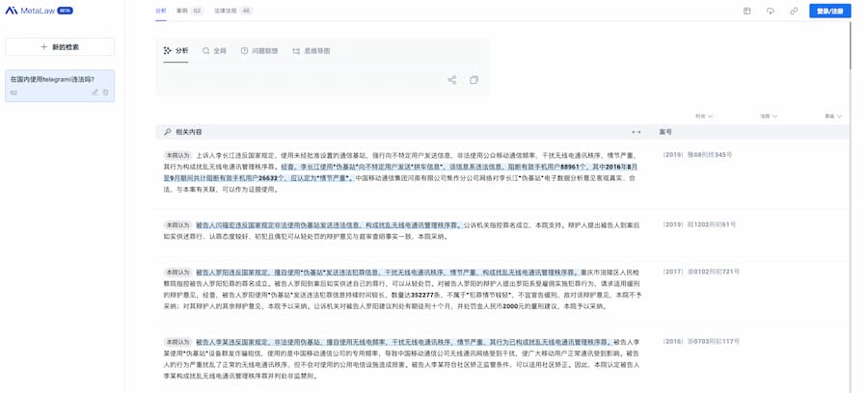Viewport: 868px width, 393px height.
Task: Switch to the 案例 tab
Action: (x=189, y=11)
